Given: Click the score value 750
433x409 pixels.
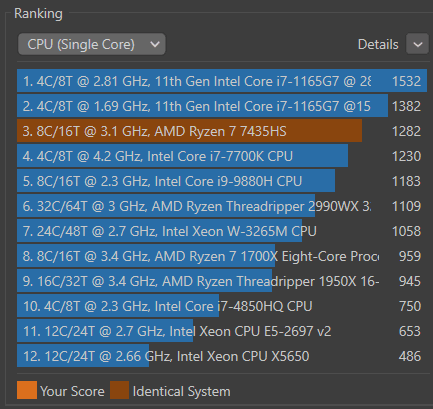Looking at the screenshot, I should [x=410, y=306].
